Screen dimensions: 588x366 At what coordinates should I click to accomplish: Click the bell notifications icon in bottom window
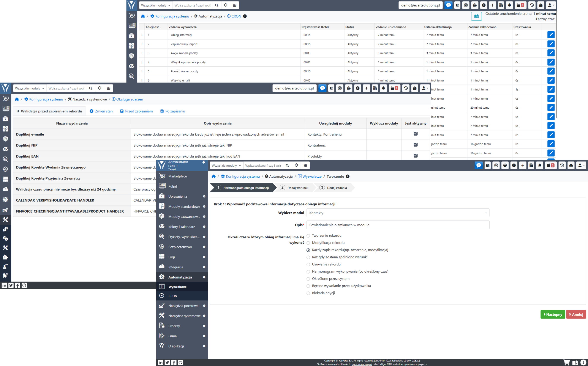pos(539,165)
